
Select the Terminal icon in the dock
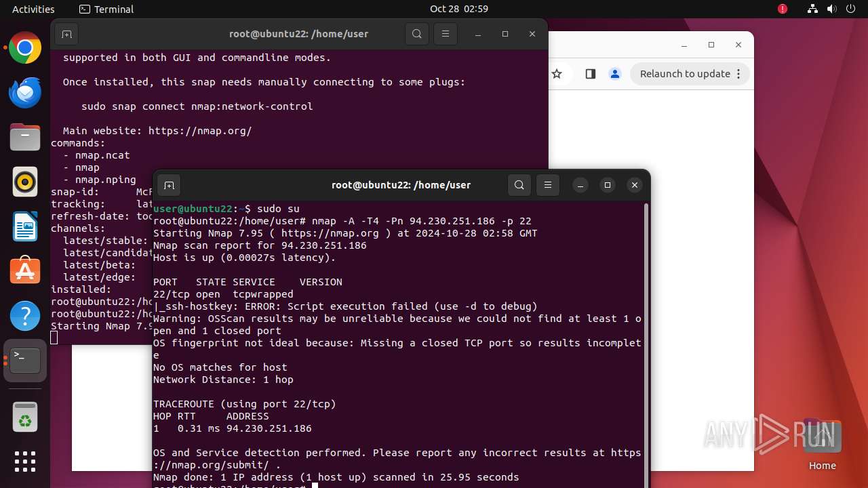25,361
